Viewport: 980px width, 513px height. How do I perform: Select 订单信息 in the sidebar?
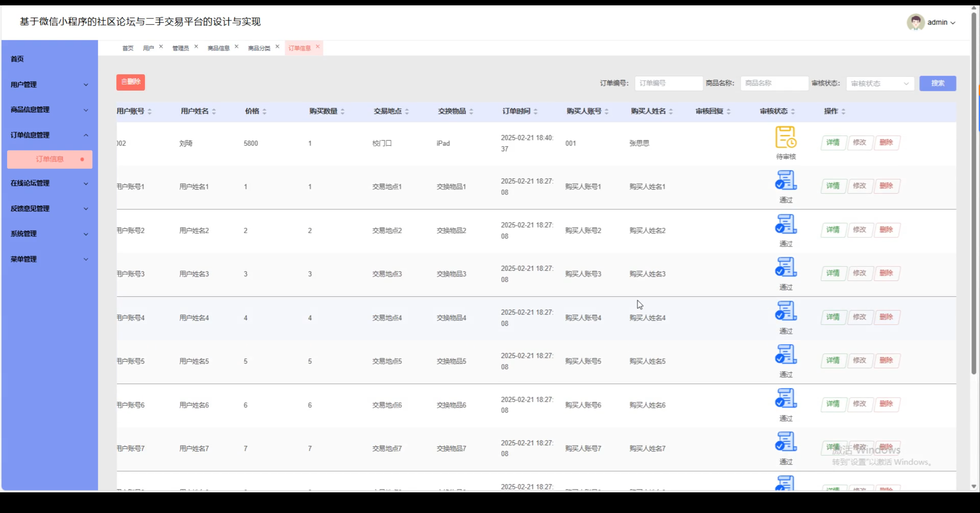coord(50,159)
